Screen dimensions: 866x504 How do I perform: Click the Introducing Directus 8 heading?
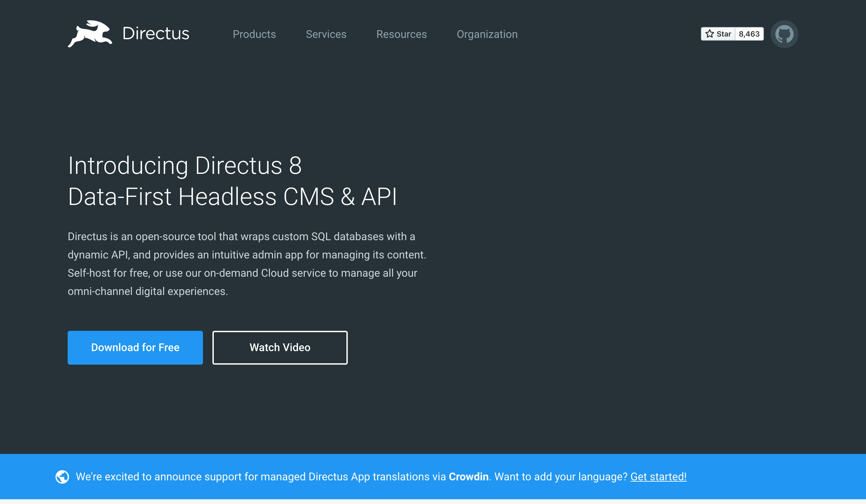185,166
